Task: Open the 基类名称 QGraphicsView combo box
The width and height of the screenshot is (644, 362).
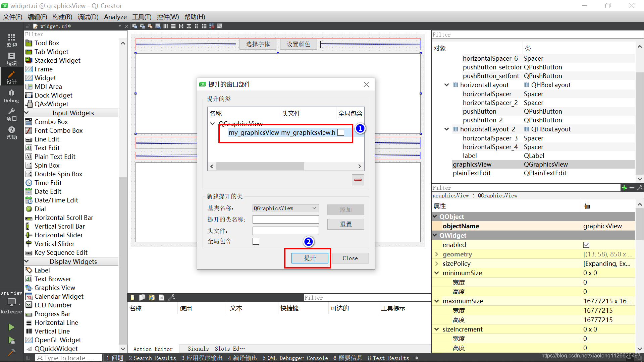Action: coord(285,208)
